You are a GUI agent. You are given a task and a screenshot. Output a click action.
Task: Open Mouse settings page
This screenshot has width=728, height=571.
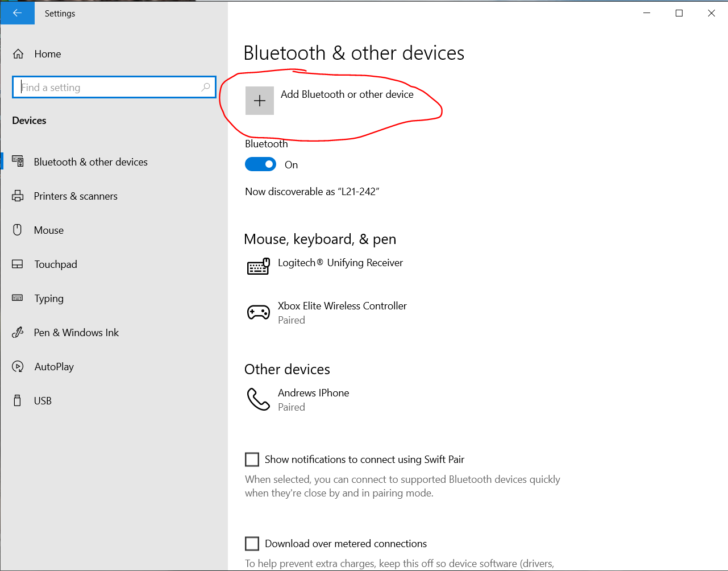(49, 230)
